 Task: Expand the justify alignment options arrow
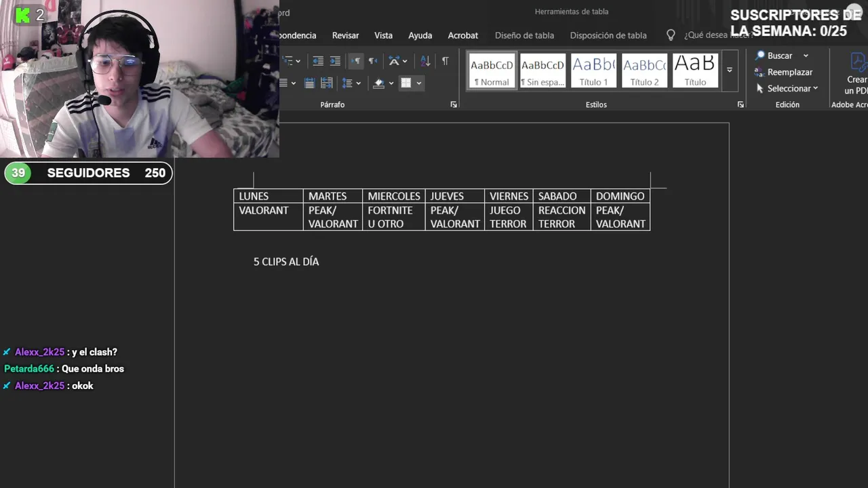click(293, 83)
